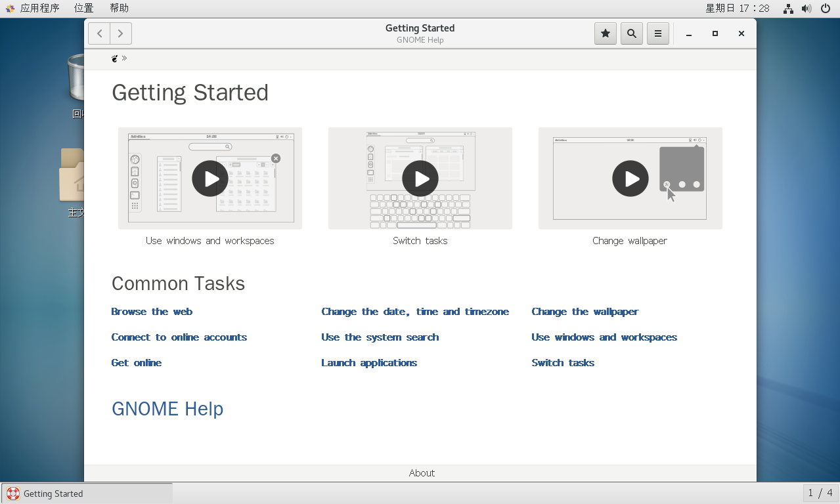
Task: Click the About link at bottom
Action: (422, 473)
